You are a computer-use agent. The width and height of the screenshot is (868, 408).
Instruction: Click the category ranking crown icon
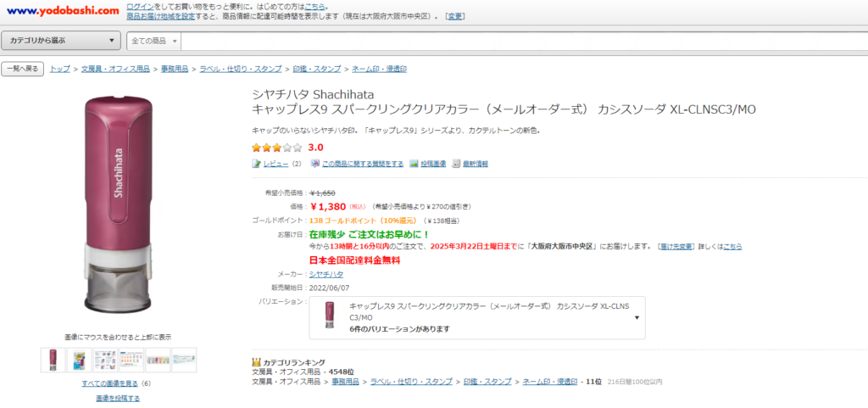tap(256, 362)
